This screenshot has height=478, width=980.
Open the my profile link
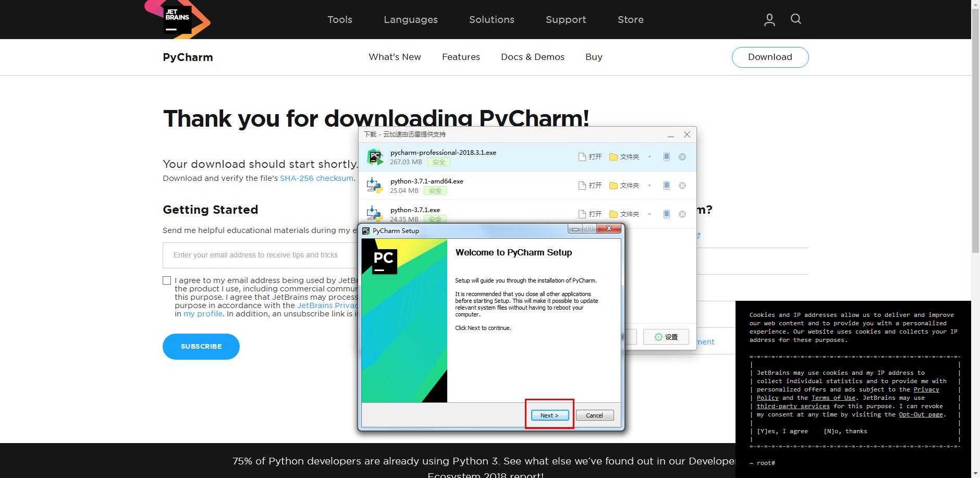(x=203, y=314)
